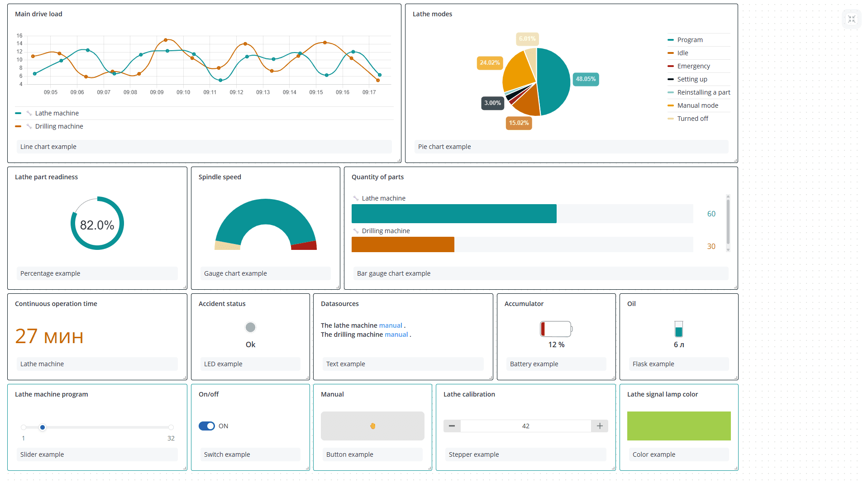The width and height of the screenshot is (868, 488).
Task: Click the Quantity of parts scrollbar
Action: [728, 222]
